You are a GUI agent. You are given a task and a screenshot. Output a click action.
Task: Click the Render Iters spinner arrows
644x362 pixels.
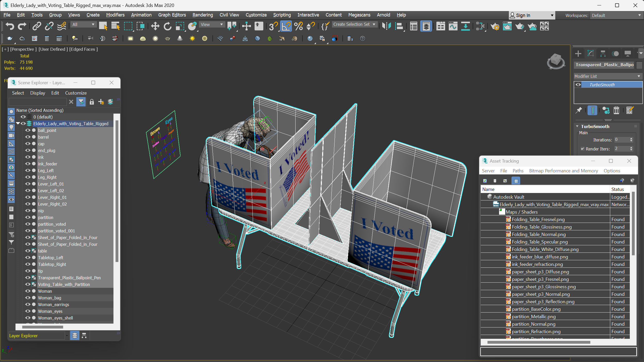coord(631,149)
